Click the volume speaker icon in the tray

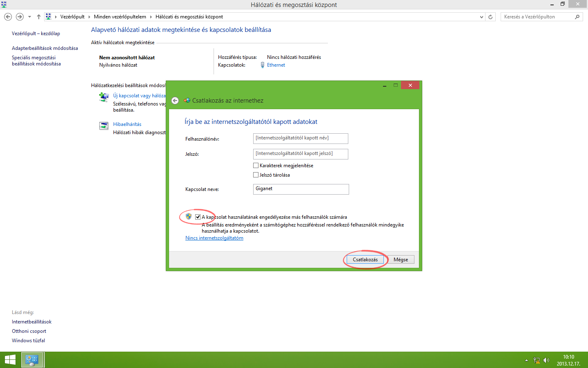546,360
